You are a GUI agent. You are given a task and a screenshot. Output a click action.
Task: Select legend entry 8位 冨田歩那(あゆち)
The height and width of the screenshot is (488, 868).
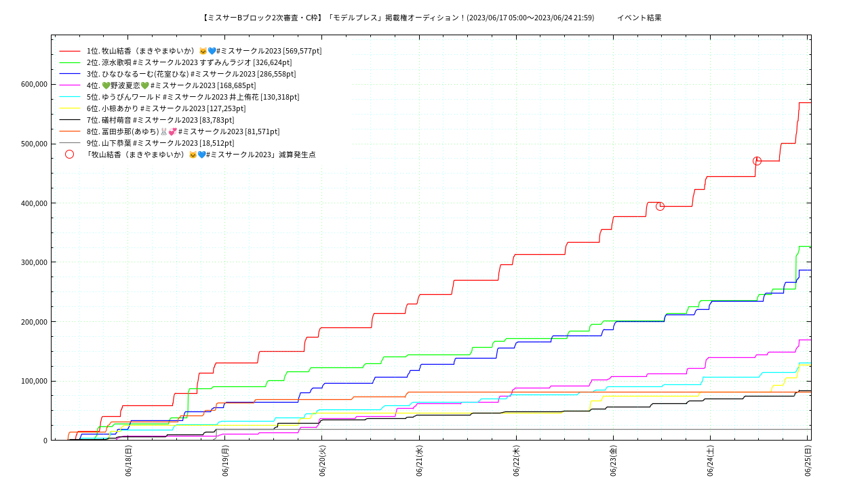183,131
